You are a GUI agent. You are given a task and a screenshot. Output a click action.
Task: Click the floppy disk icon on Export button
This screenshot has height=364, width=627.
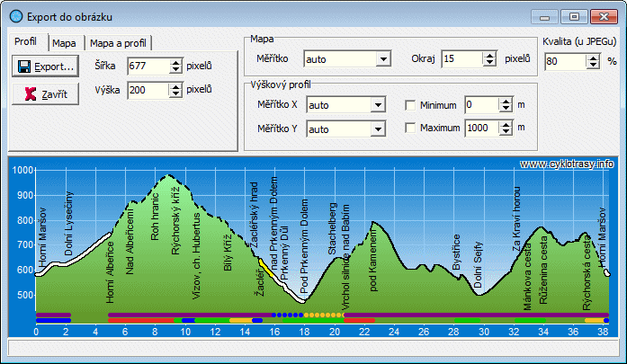(24, 67)
